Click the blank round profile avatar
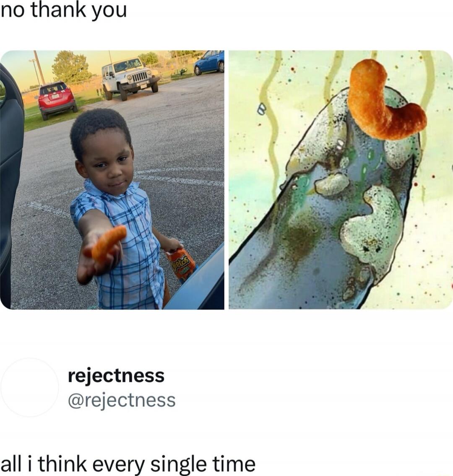The width and height of the screenshot is (453, 476). (30, 387)
